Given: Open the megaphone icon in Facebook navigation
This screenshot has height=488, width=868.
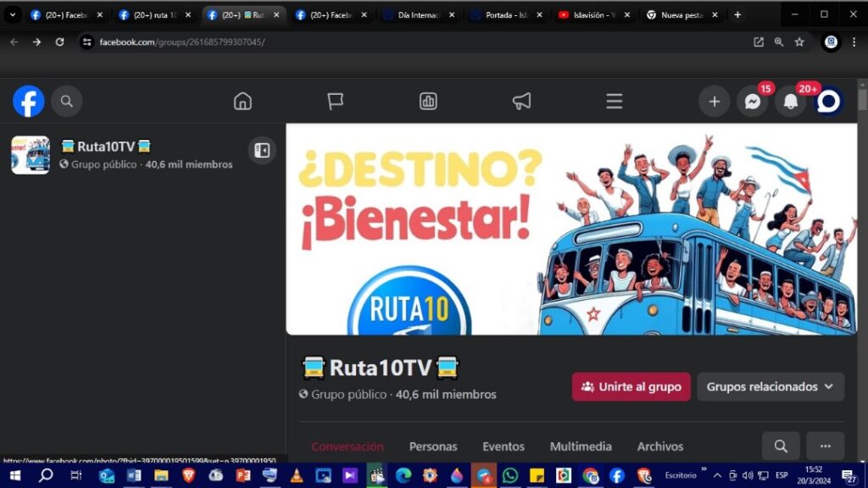Looking at the screenshot, I should coord(521,102).
